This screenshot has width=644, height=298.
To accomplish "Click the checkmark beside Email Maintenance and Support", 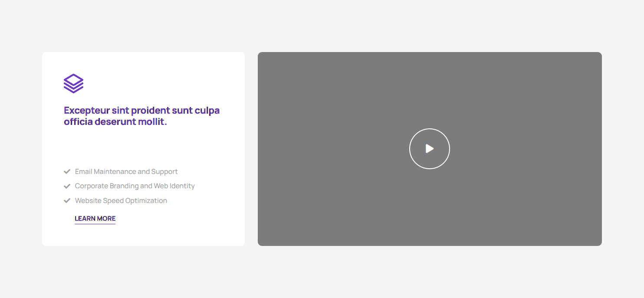I will point(67,172).
